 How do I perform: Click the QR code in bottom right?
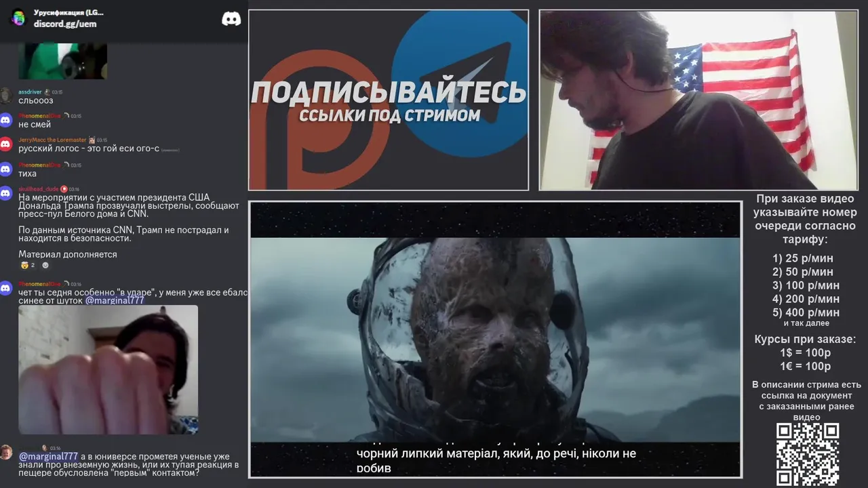[x=808, y=454]
